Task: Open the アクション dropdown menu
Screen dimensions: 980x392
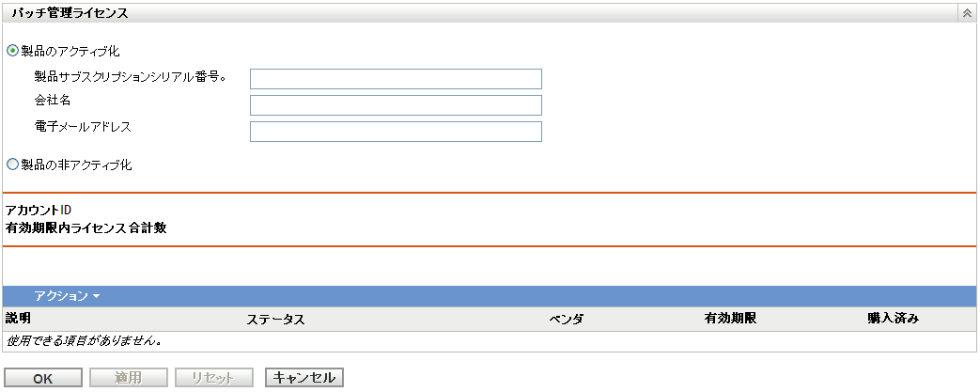Action: pyautogui.click(x=67, y=296)
